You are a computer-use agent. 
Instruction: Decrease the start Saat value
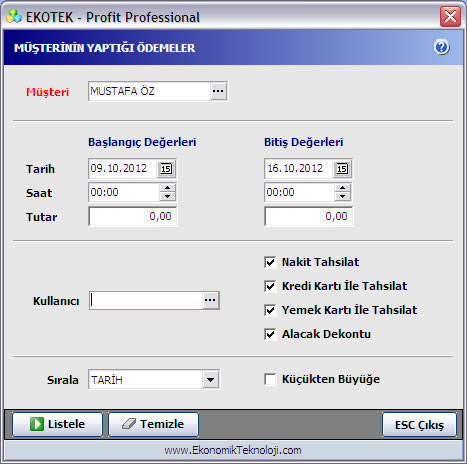point(167,196)
